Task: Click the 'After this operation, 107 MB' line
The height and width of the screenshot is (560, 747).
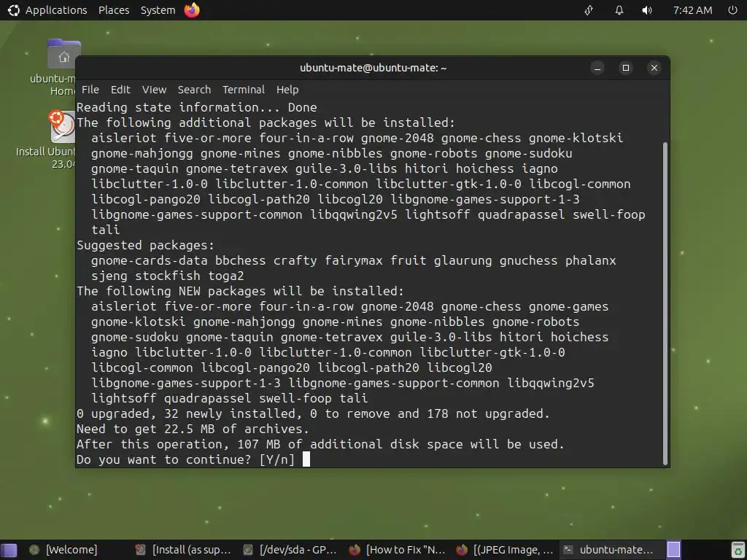Action: (x=320, y=444)
